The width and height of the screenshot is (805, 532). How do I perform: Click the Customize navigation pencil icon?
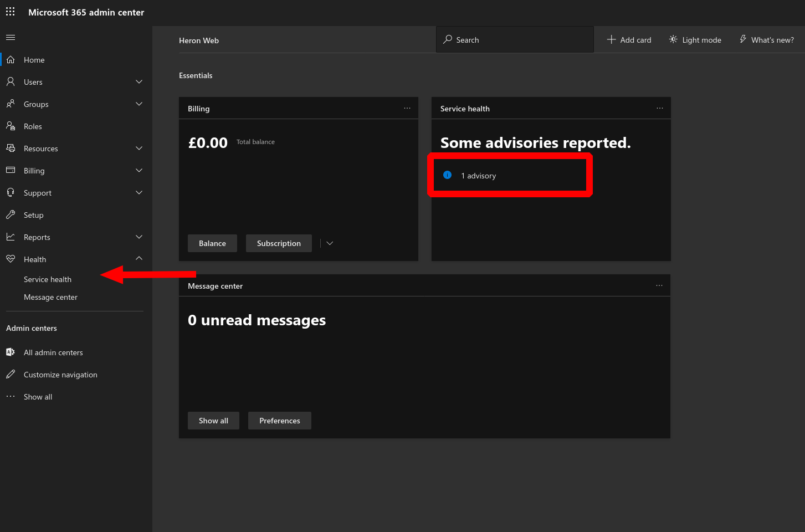tap(11, 374)
